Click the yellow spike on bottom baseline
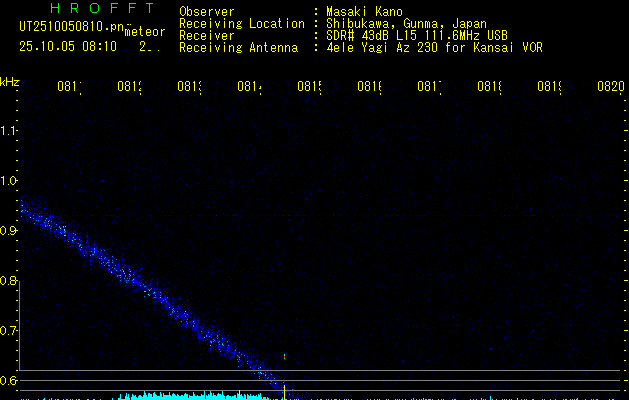The width and height of the screenshot is (629, 400). pyautogui.click(x=285, y=390)
